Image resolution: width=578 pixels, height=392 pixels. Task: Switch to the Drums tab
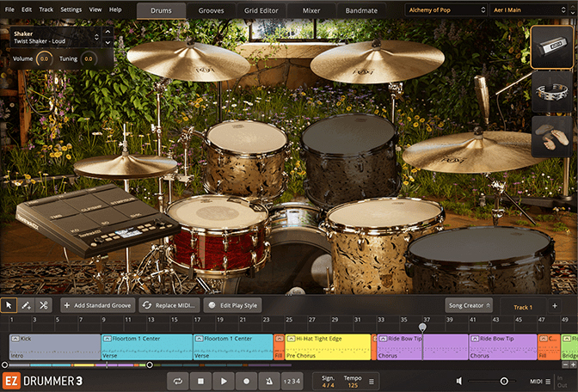click(161, 10)
